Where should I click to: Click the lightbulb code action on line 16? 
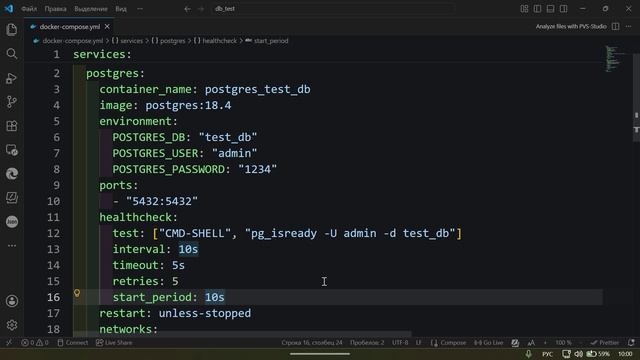click(x=77, y=293)
